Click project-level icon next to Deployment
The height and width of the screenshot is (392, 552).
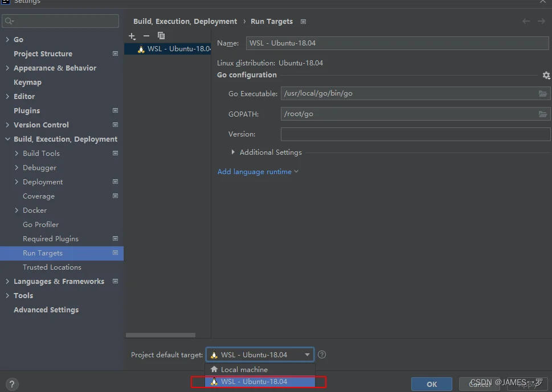[115, 181]
